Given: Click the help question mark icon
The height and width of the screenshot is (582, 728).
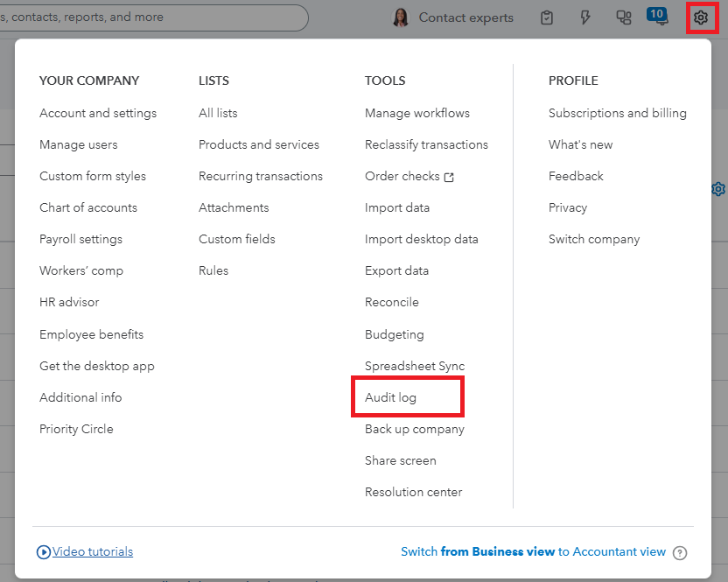Looking at the screenshot, I should [680, 552].
